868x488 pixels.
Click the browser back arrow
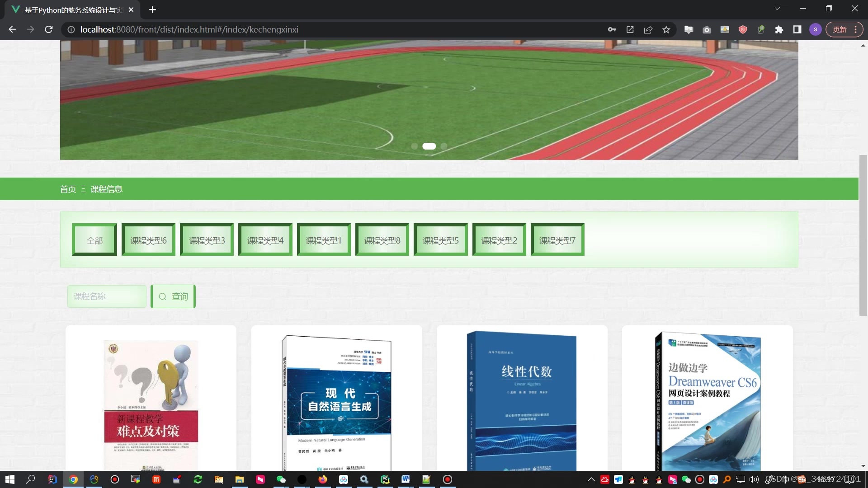[12, 29]
